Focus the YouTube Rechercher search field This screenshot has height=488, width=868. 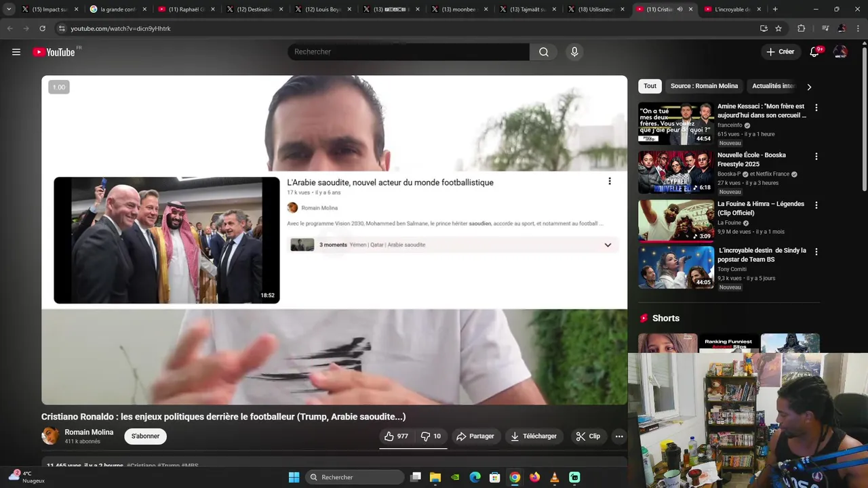pos(408,52)
